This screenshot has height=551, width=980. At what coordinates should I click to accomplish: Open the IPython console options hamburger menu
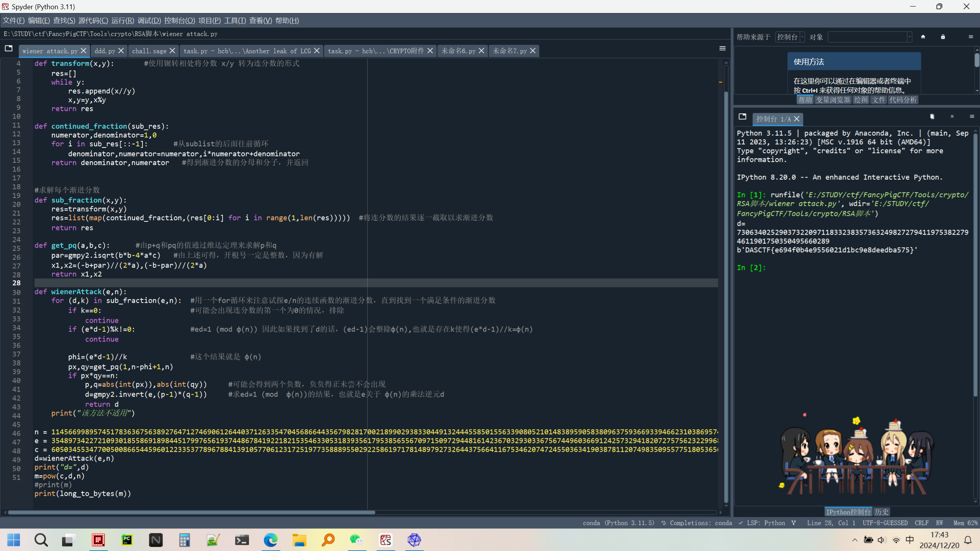click(972, 116)
